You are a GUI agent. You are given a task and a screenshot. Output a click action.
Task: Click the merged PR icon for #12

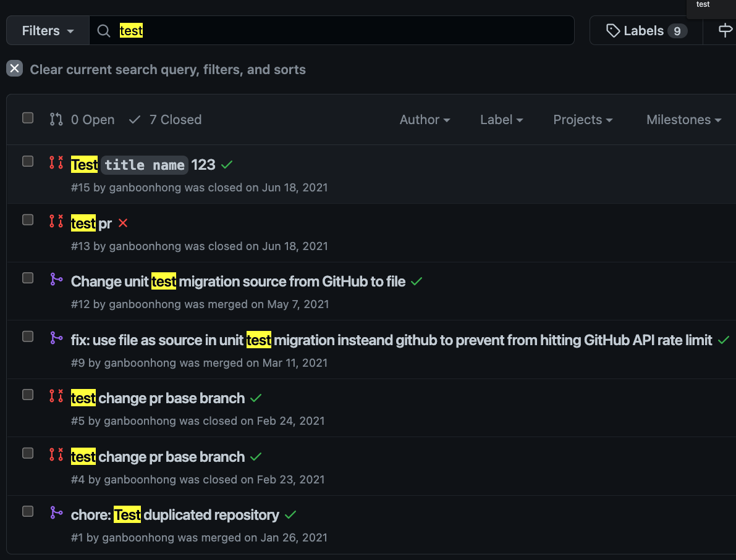(x=56, y=280)
